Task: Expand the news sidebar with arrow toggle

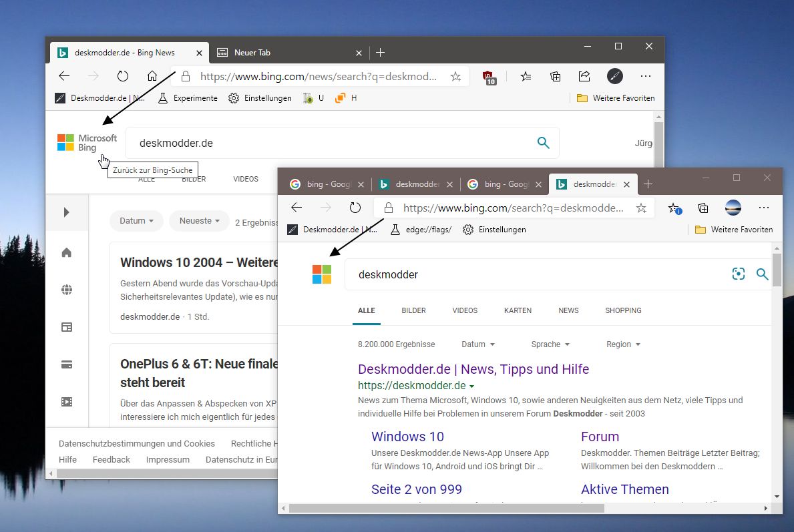Action: [66, 212]
